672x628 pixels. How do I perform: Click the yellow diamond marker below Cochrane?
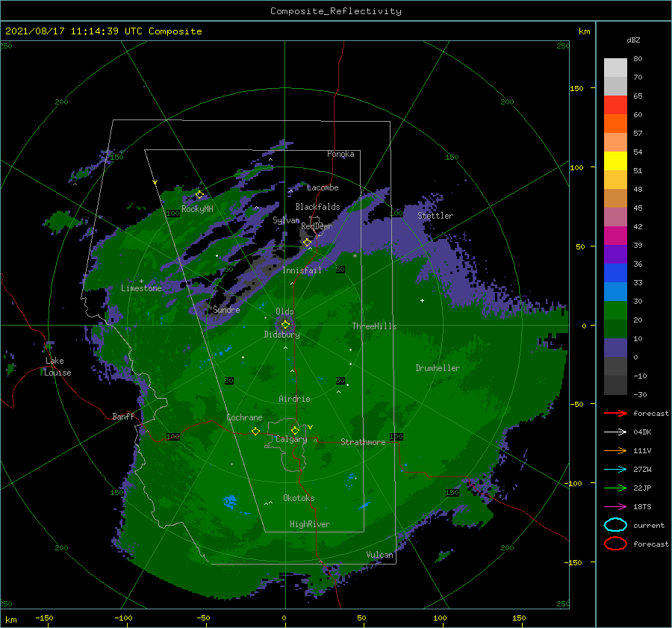pyautogui.click(x=255, y=431)
